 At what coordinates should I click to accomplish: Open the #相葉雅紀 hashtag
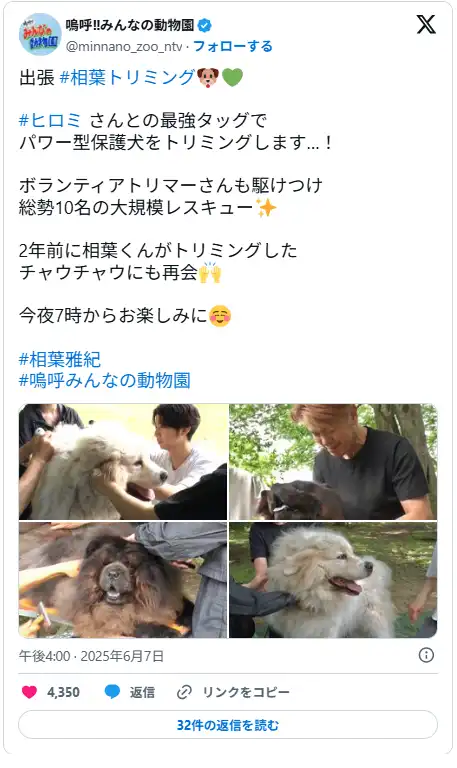pyautogui.click(x=60, y=359)
